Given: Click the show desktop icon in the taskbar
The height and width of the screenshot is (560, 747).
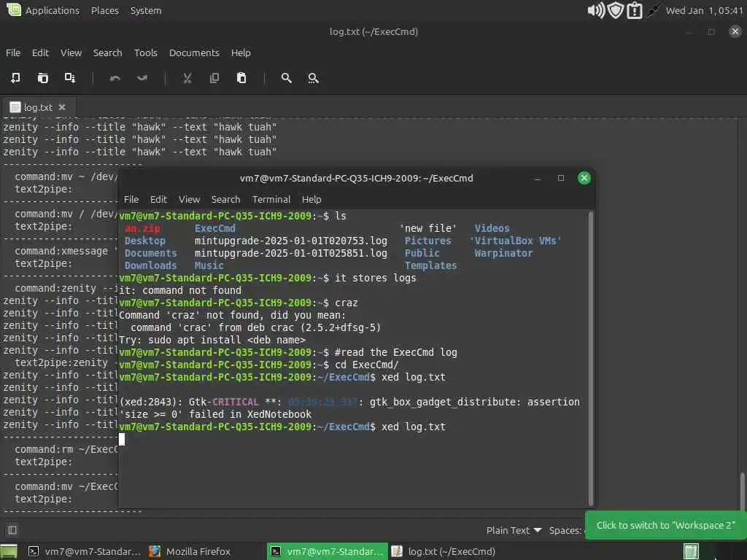Looking at the screenshot, I should pyautogui.click(x=9, y=551).
